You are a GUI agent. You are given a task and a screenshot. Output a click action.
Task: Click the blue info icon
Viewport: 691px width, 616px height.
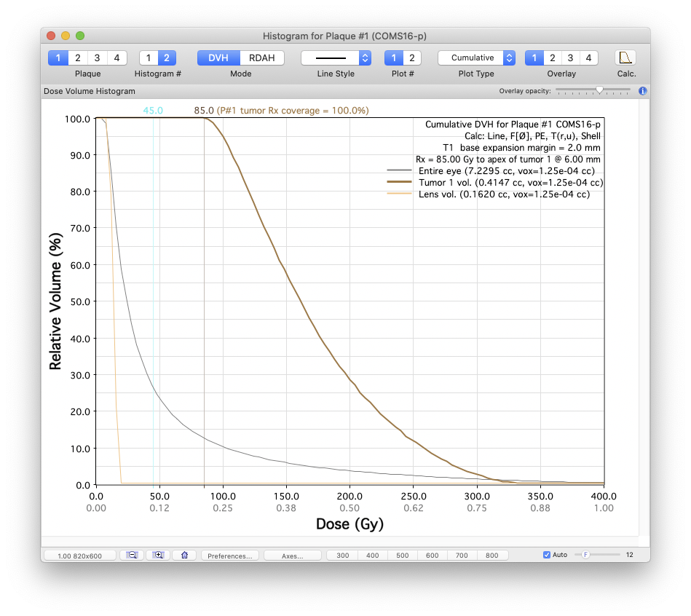pos(643,91)
